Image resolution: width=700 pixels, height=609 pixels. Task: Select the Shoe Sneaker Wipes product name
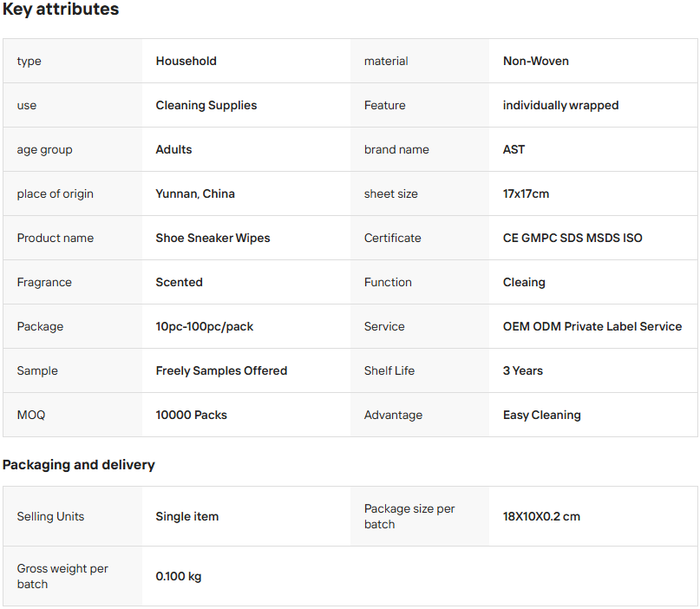click(x=213, y=238)
